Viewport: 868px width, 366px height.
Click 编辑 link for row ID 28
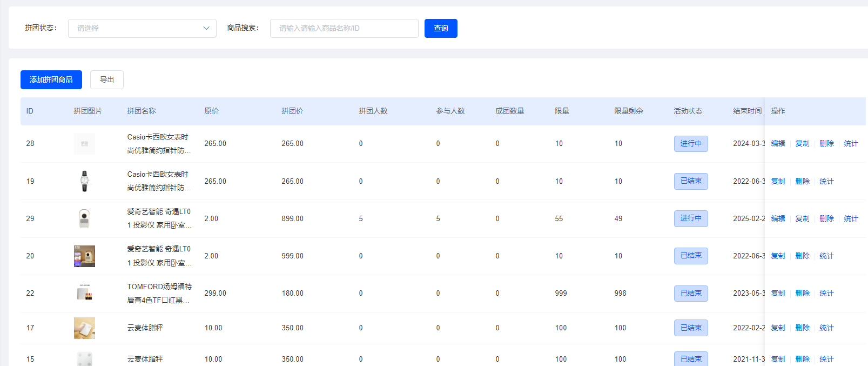(x=778, y=143)
